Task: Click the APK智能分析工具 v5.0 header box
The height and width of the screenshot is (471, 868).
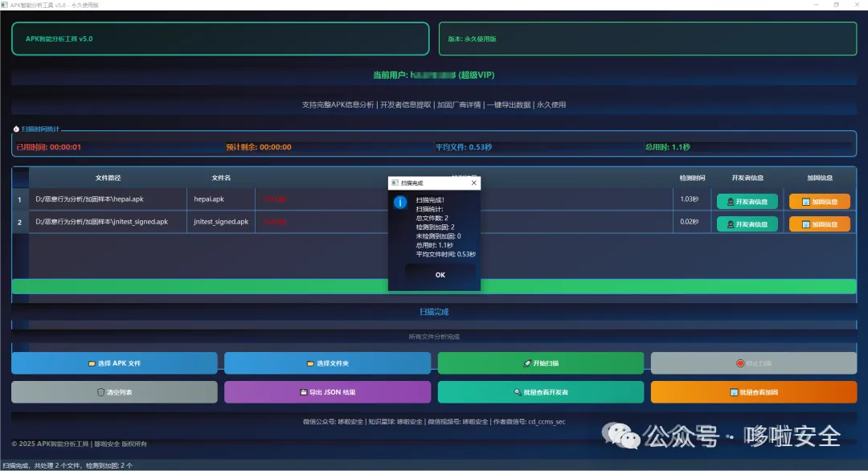Action: (x=220, y=39)
